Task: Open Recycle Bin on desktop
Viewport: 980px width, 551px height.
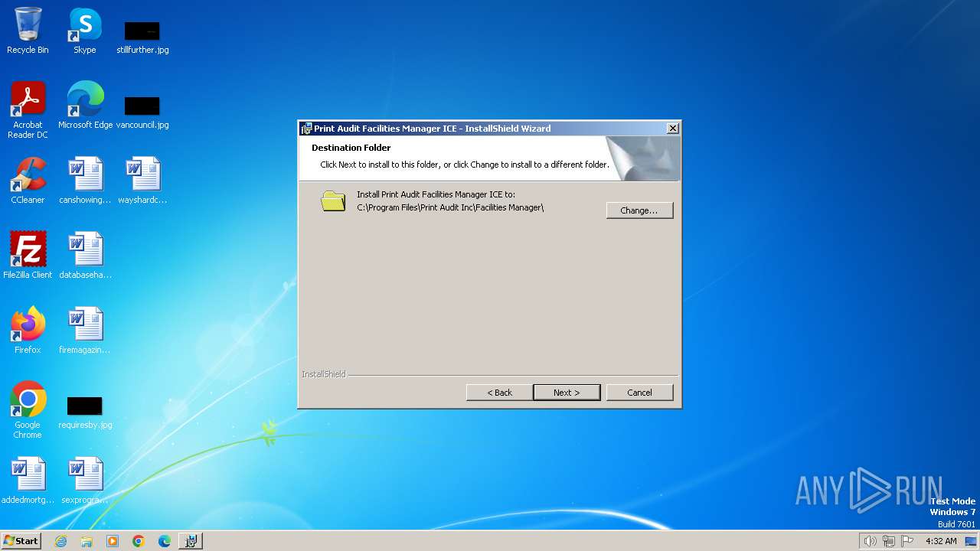Action: pos(28,31)
